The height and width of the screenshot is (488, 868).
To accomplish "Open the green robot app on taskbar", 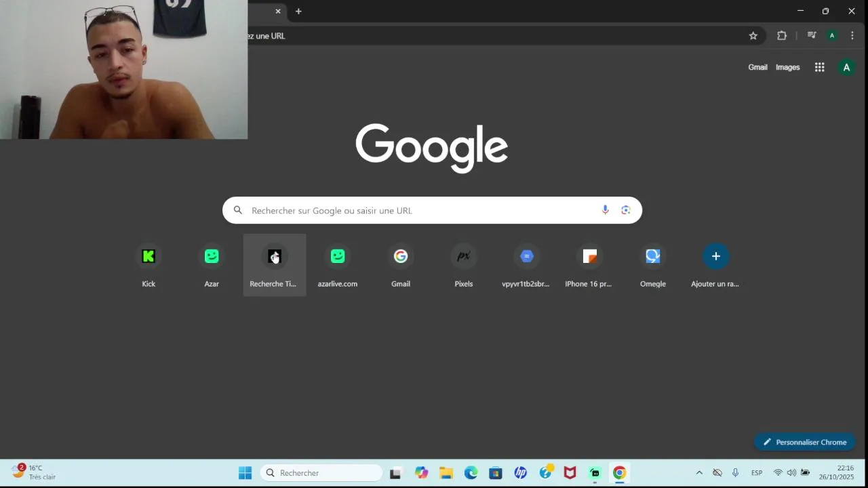I will 595,473.
